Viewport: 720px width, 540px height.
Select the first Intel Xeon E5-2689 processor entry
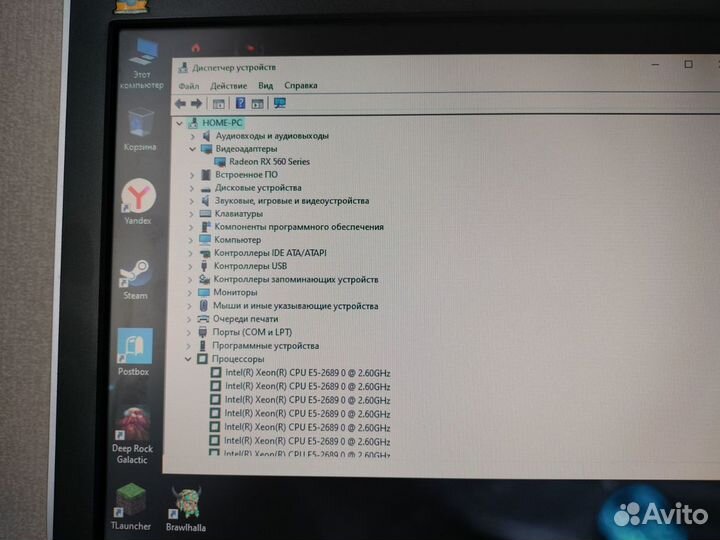[307, 373]
